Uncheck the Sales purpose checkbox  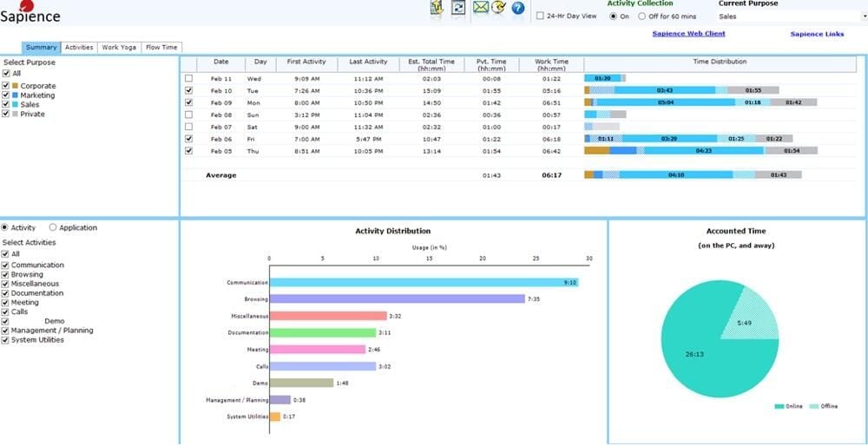6,105
